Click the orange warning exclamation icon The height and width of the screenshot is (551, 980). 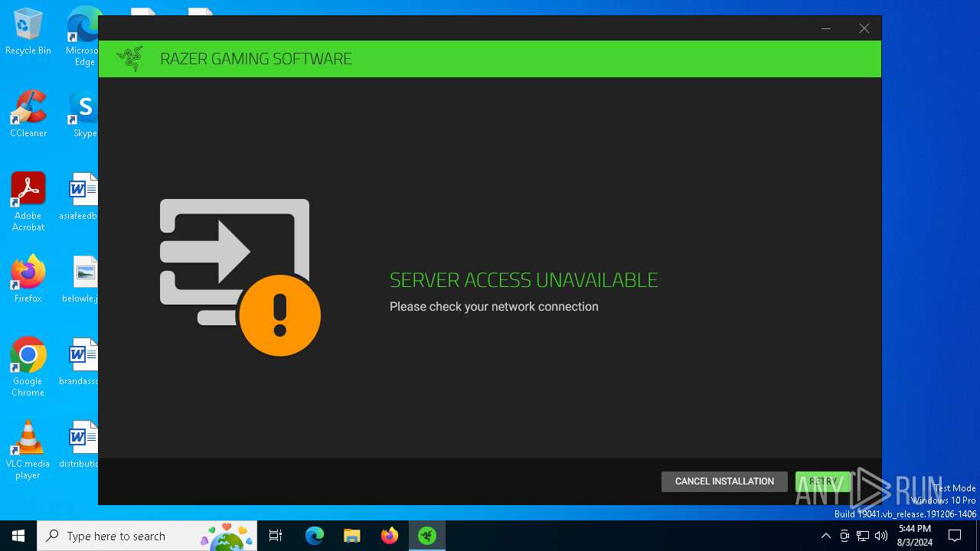tap(279, 315)
